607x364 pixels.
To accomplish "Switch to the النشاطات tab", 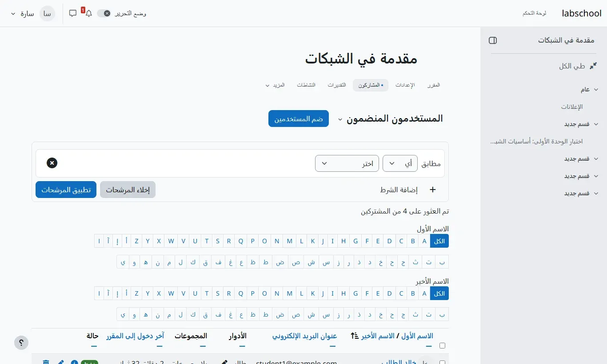I will point(306,85).
